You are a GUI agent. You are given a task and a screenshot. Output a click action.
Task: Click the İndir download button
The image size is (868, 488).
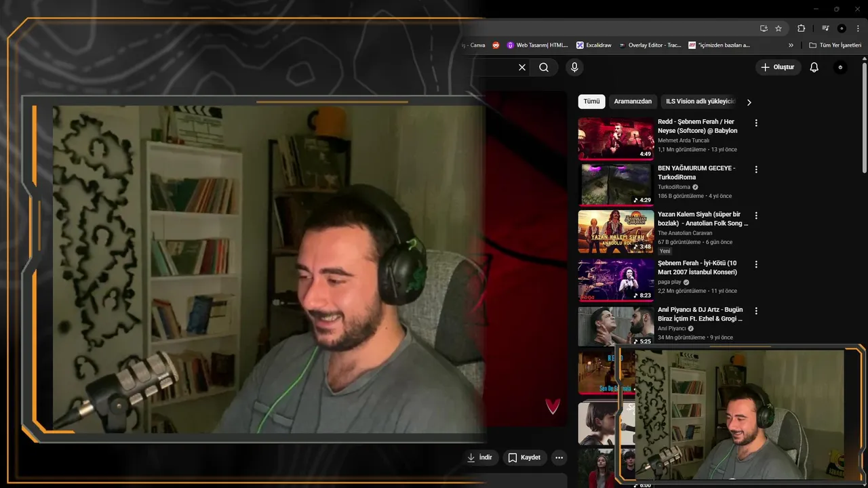479,457
